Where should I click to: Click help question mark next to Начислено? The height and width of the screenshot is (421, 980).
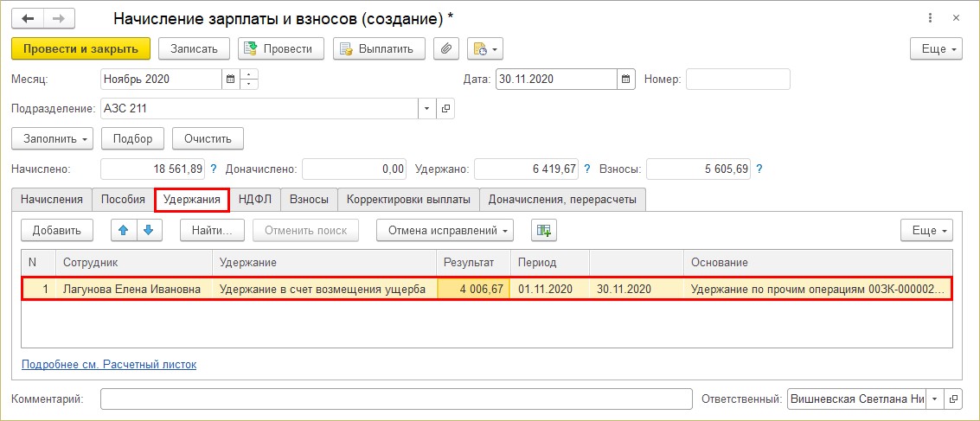(214, 169)
